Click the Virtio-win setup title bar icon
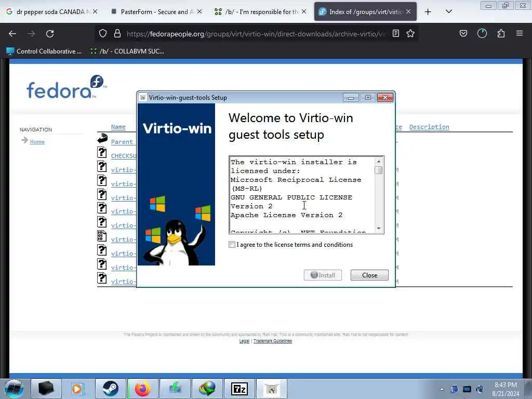The width and height of the screenshot is (532, 399). click(x=143, y=98)
